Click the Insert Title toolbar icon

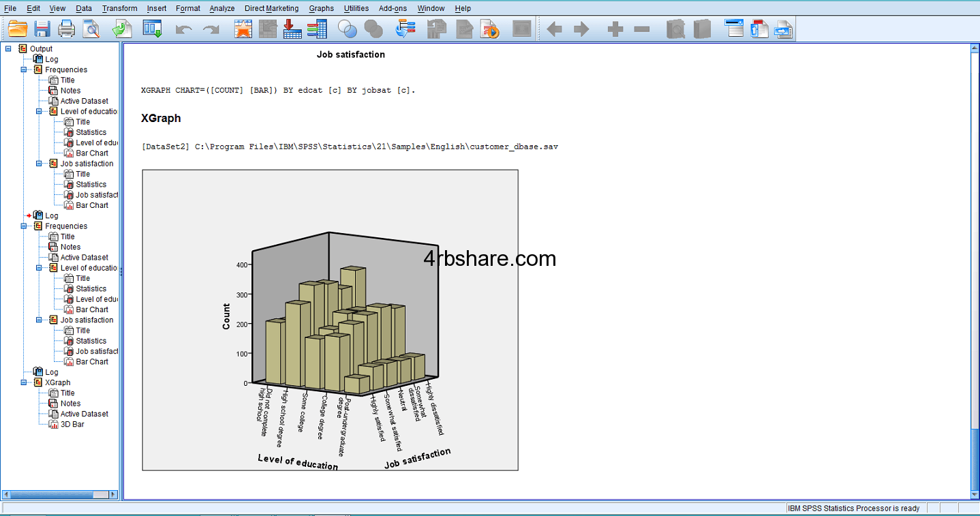click(759, 29)
